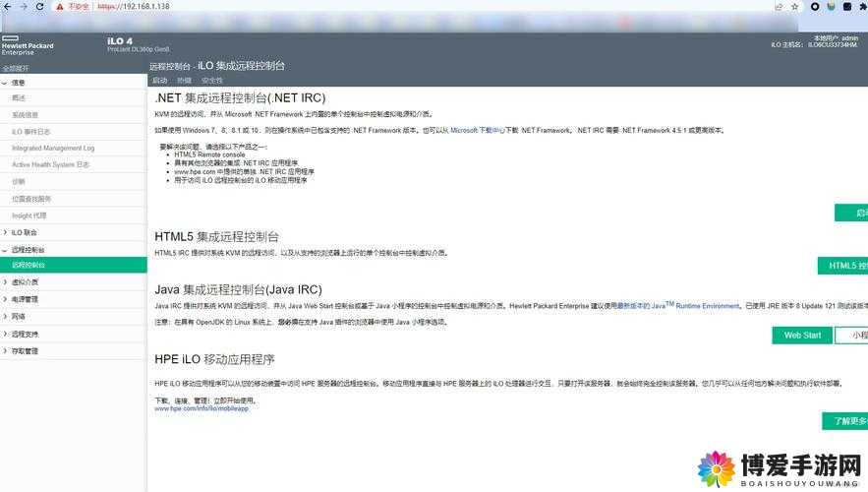Click the Java 集成远程控制台 heading

[x=238, y=289]
